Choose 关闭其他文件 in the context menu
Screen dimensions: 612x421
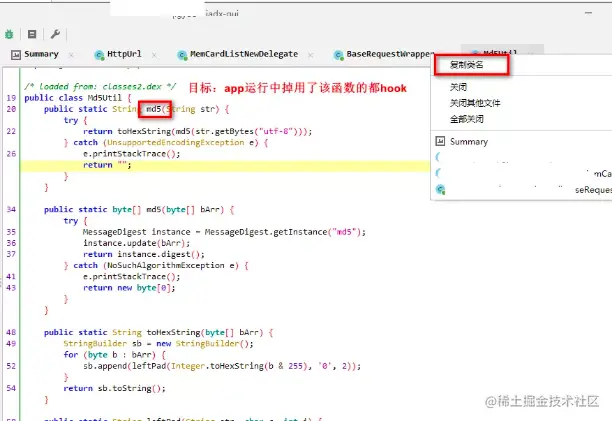pyautogui.click(x=475, y=103)
